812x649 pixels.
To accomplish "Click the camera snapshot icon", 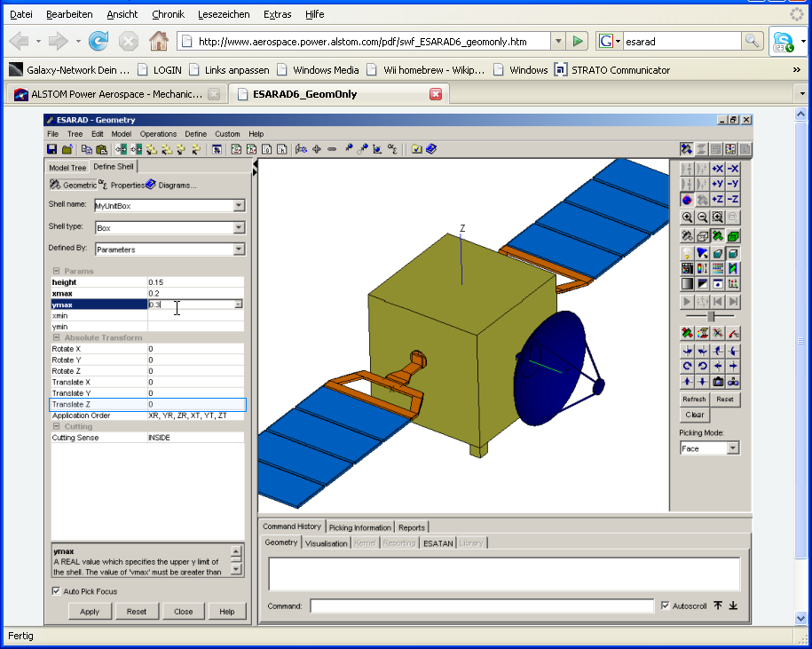I will point(718,381).
